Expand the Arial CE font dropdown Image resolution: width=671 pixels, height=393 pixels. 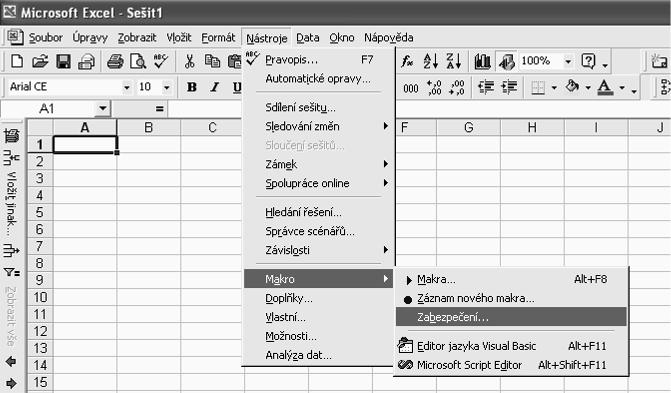click(127, 87)
